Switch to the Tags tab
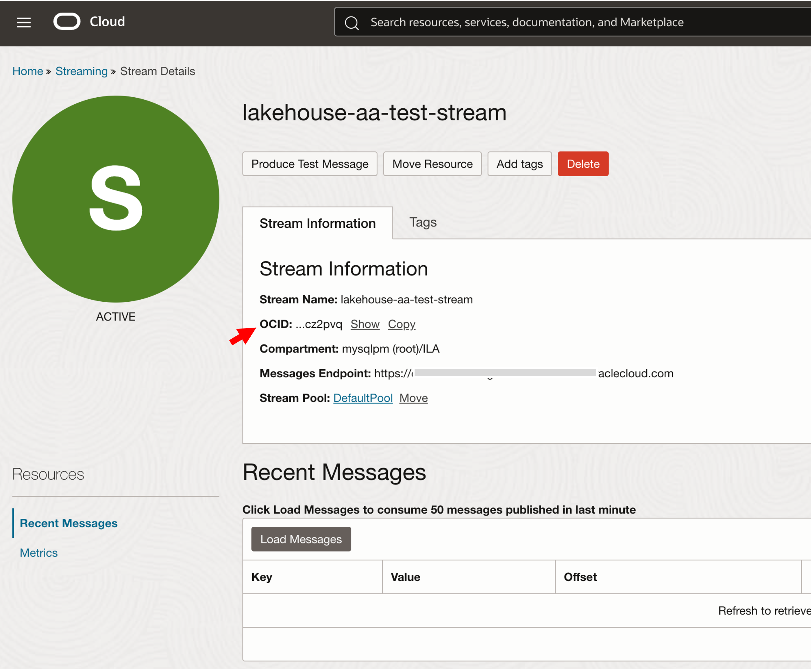 [x=423, y=222]
